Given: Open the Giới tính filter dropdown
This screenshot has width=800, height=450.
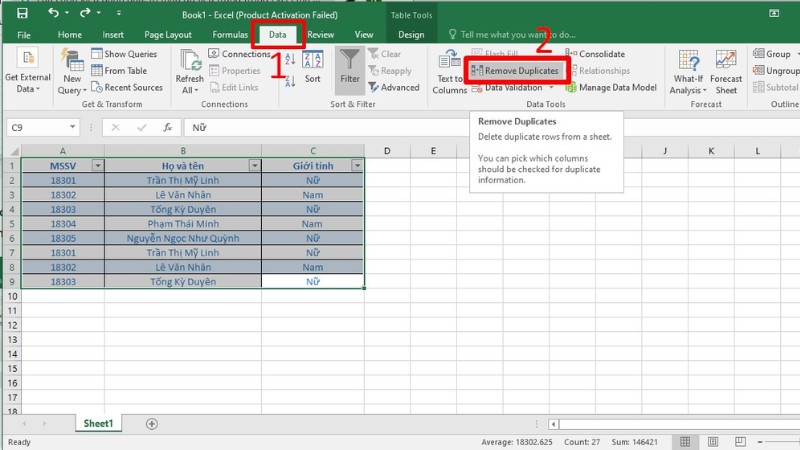Looking at the screenshot, I should pyautogui.click(x=357, y=166).
